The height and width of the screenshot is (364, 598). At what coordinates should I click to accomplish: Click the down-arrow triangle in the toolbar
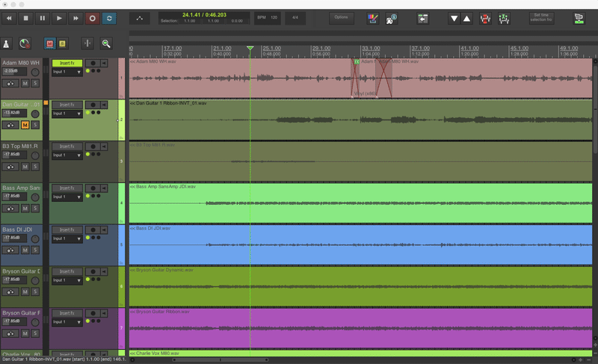point(454,18)
